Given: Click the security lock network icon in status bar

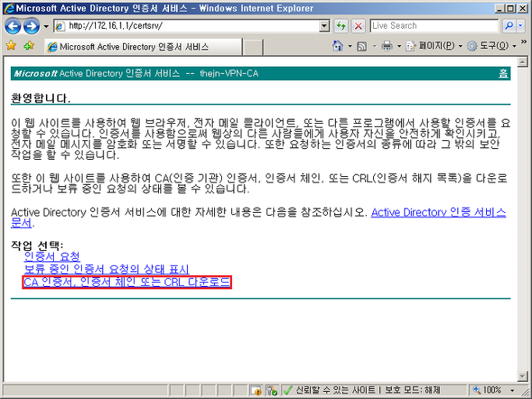Looking at the screenshot, I should (272, 391).
